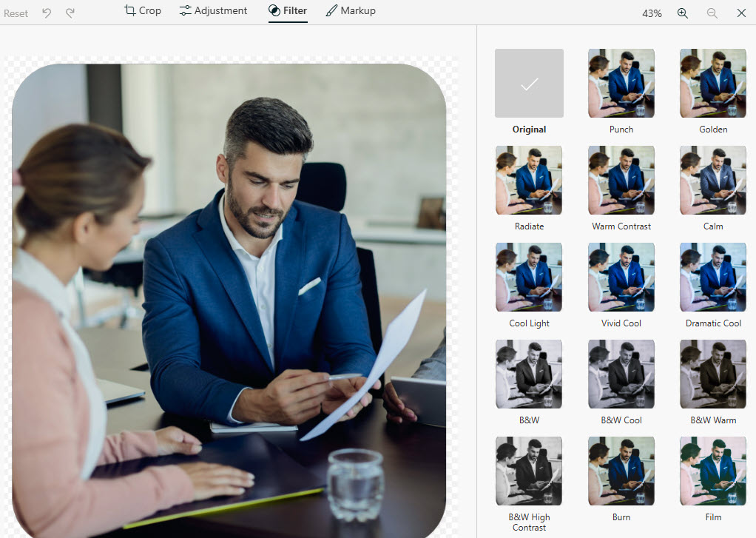
Task: Pick the Calm filter preview
Action: point(713,180)
